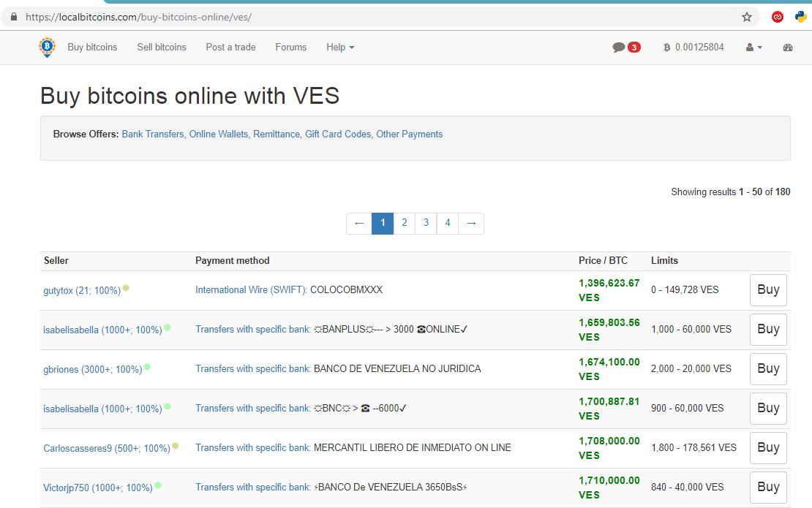The image size is (812, 508).
Task: Click International Wire (SWIFT) payment method link
Action: (x=251, y=289)
